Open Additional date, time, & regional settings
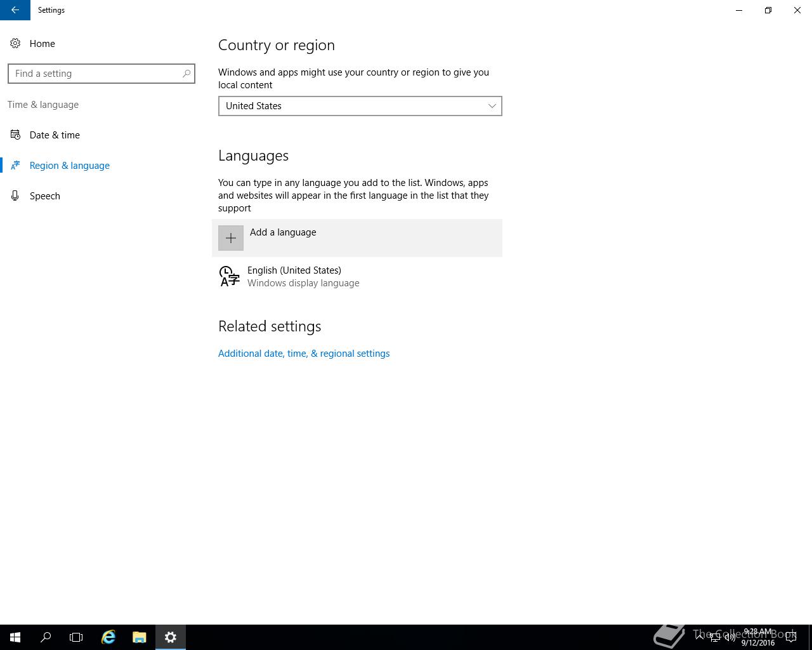 [304, 354]
